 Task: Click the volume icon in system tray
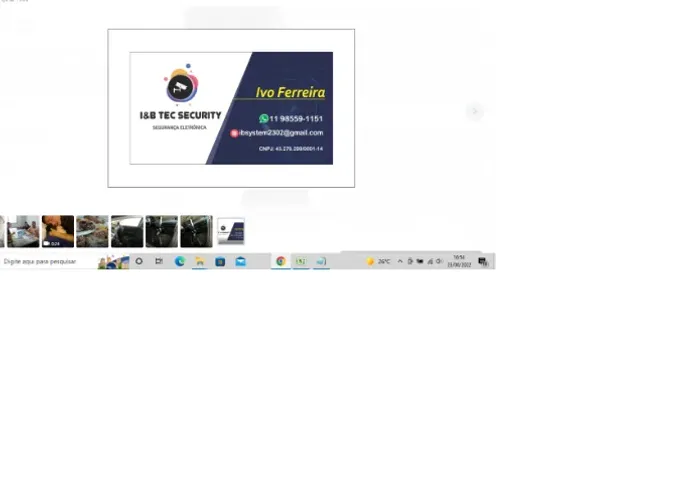[x=439, y=261]
